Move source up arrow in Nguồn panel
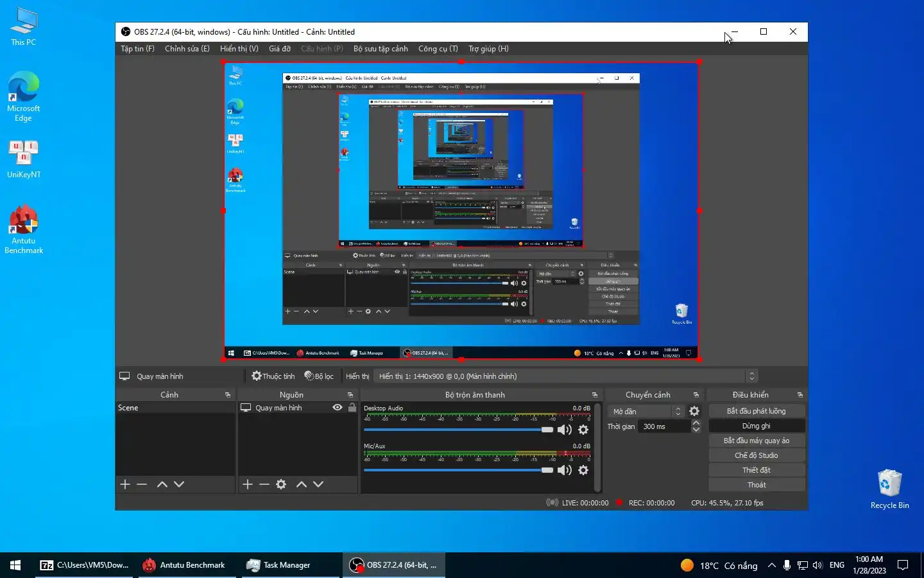This screenshot has height=578, width=924. coord(302,484)
